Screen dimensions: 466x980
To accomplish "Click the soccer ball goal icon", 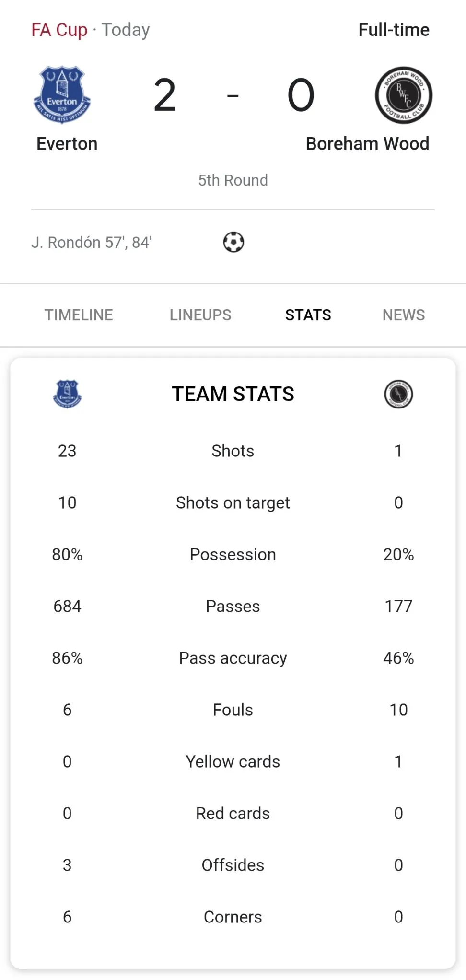I will pyautogui.click(x=233, y=242).
